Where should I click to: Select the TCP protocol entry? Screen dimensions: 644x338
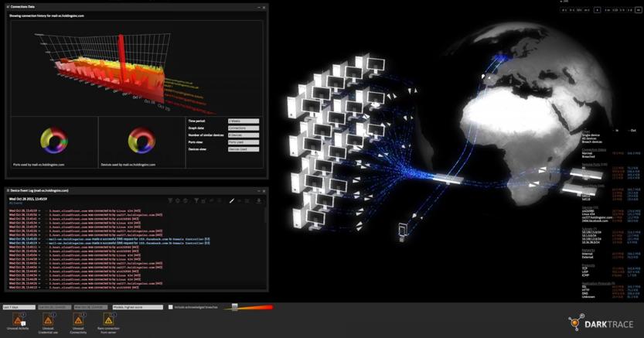584,268
